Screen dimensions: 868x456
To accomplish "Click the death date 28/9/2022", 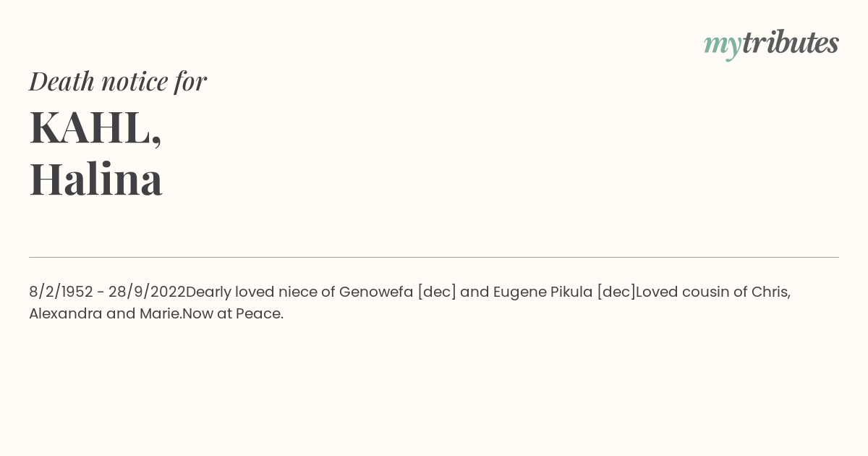I will point(147,292).
